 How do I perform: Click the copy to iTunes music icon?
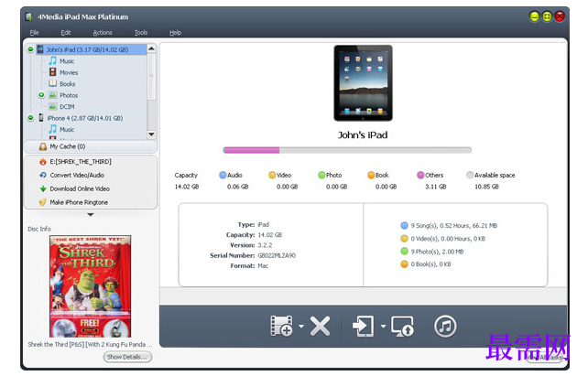[445, 327]
